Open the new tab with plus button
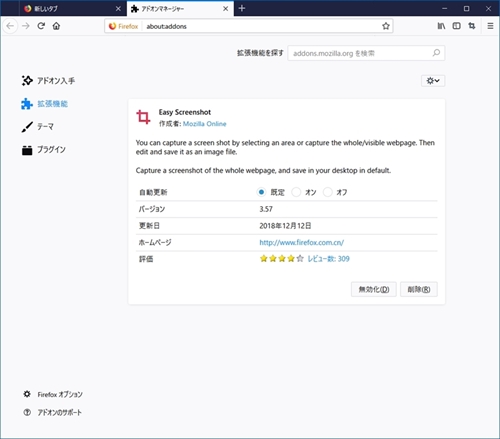This screenshot has width=500, height=439. coord(242,8)
